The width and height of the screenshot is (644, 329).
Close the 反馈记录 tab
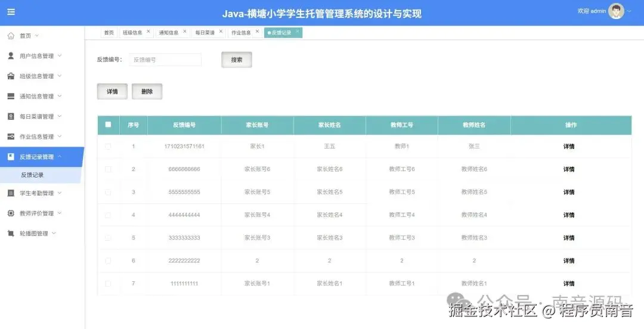[x=298, y=31]
